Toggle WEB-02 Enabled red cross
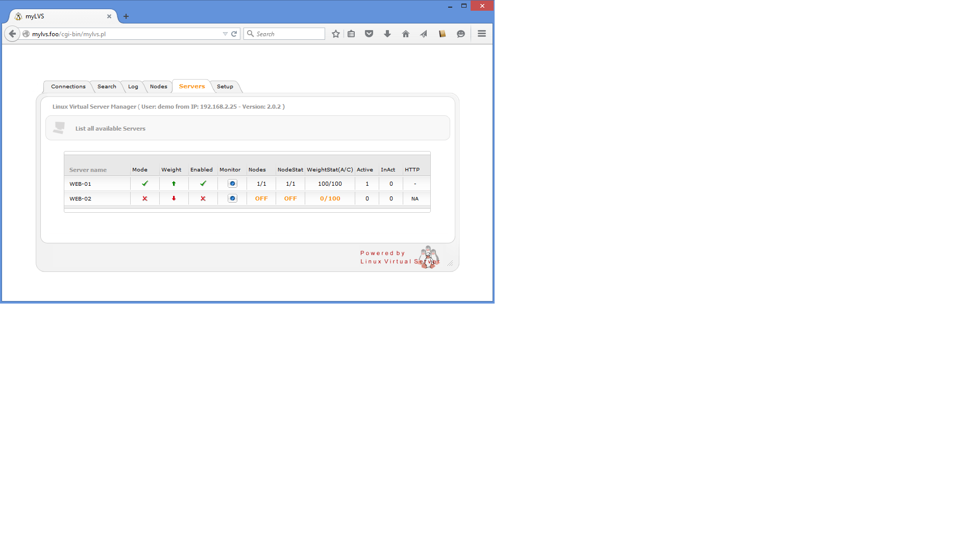The width and height of the screenshot is (980, 551). tap(203, 198)
